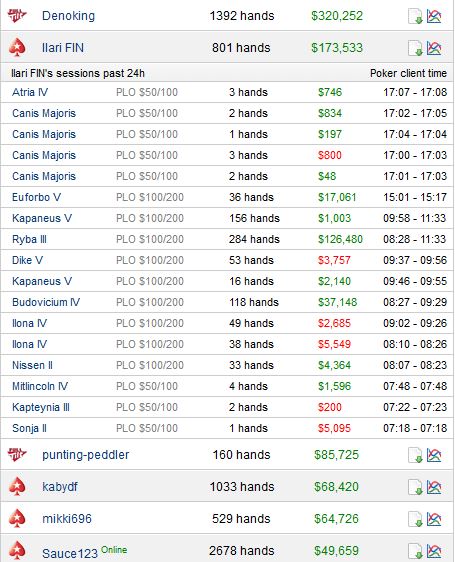Download the kabydf hand file
Image resolution: width=455 pixels, height=562 pixels.
[x=415, y=487]
